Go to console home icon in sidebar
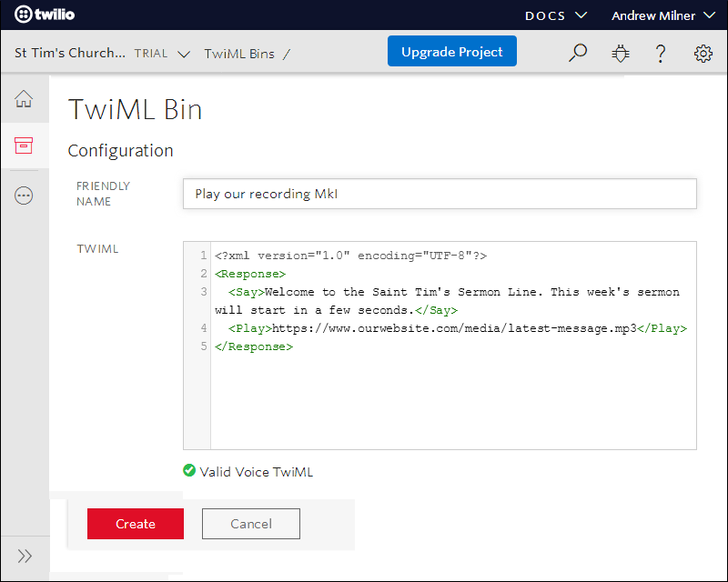The height and width of the screenshot is (582, 728). (24, 99)
